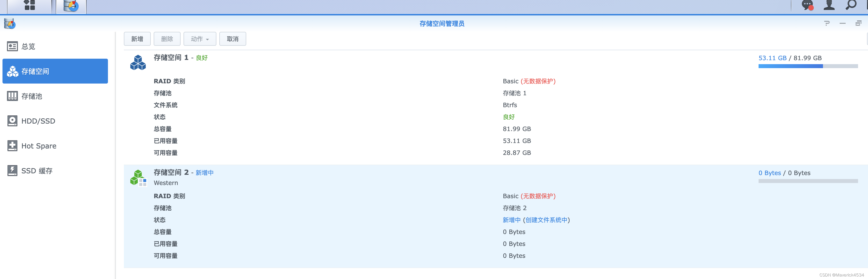Select the green Storage Space 2 cubes icon
Image resolution: width=868 pixels, height=279 pixels.
(138, 178)
